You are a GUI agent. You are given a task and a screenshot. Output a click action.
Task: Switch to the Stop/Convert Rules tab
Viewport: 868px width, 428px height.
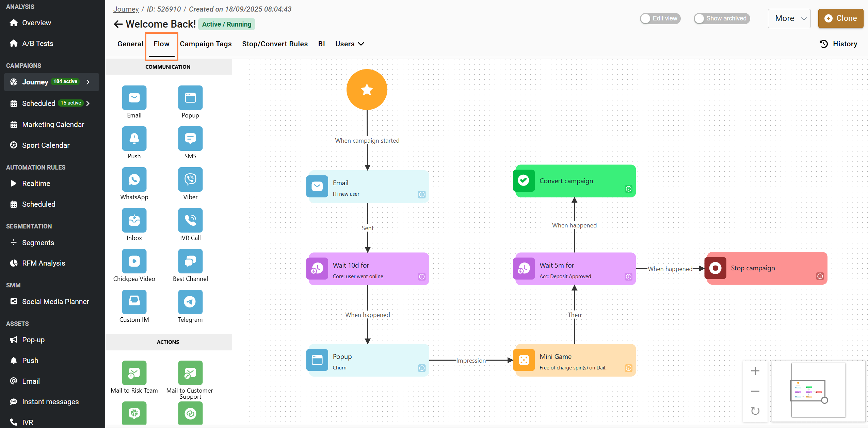pos(275,44)
